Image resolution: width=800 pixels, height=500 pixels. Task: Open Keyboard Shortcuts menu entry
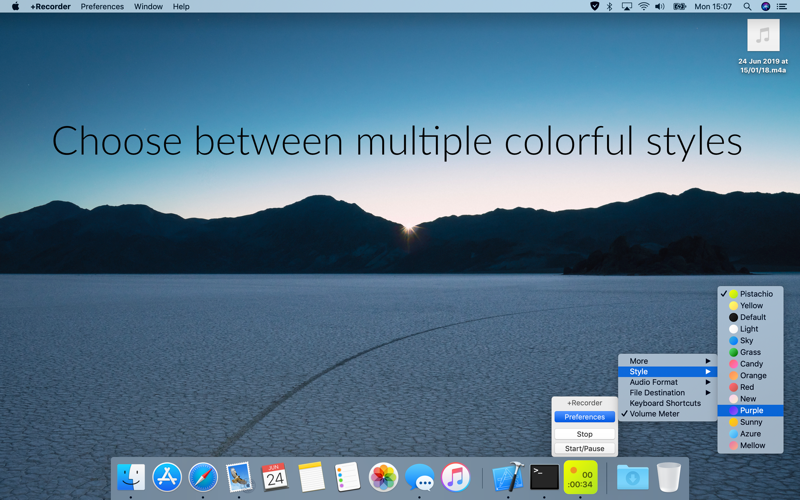(x=667, y=403)
